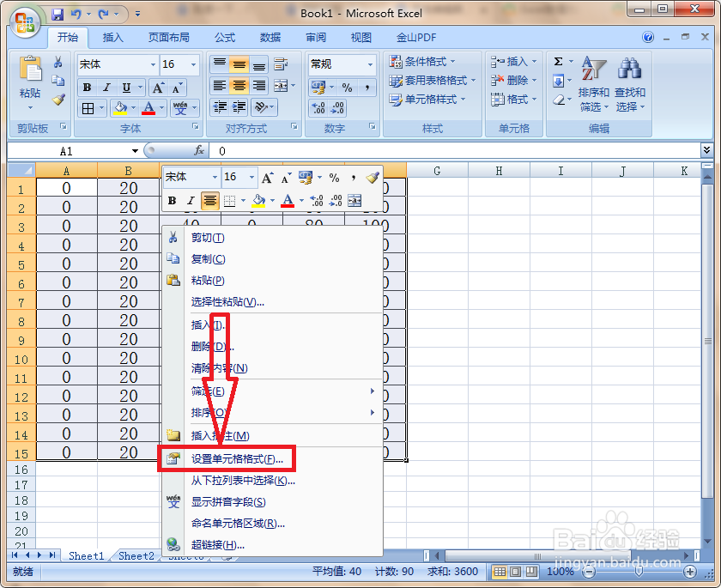Image resolution: width=721 pixels, height=588 pixels.
Task: Click ribbon comma style button
Action: [367, 87]
